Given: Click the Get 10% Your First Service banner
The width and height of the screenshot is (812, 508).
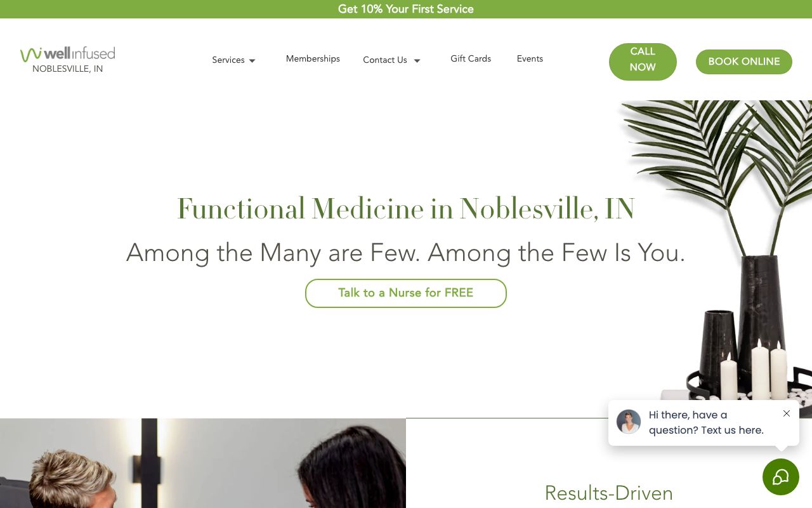Looking at the screenshot, I should [406, 9].
